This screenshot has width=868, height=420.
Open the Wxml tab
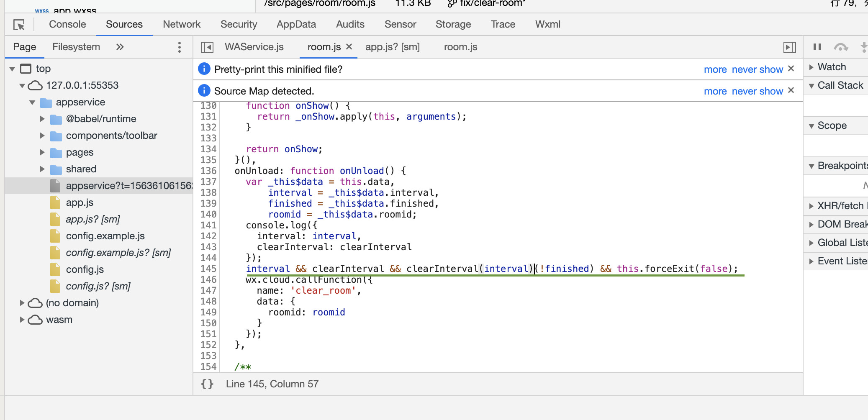(x=548, y=24)
